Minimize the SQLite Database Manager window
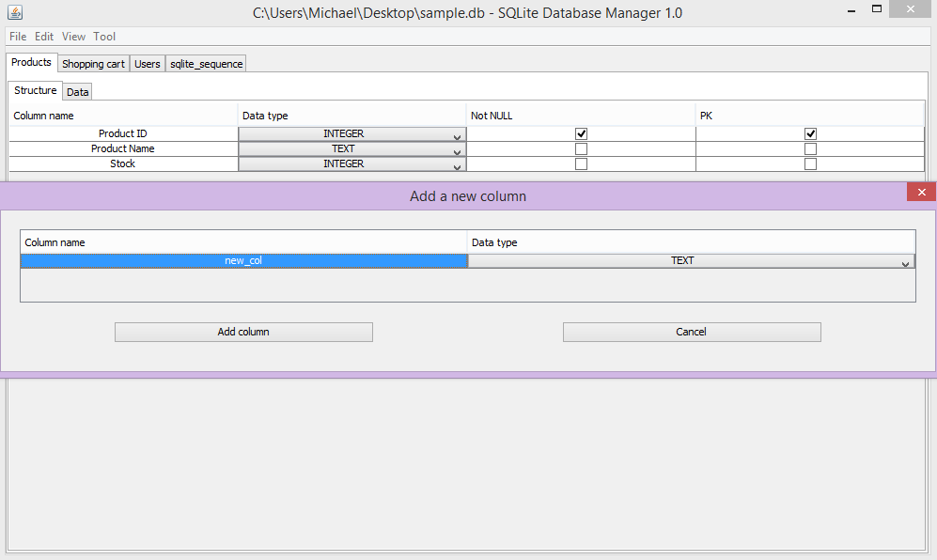 point(851,10)
